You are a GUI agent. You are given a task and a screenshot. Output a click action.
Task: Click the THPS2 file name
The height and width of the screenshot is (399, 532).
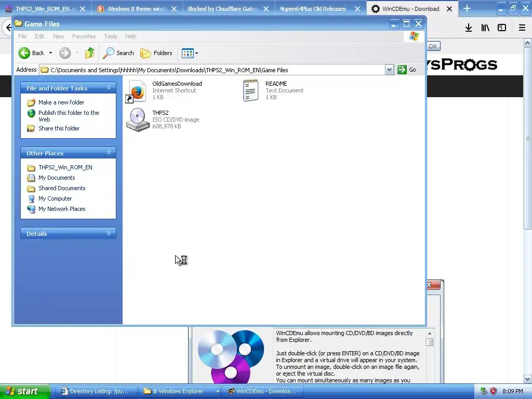tap(161, 113)
